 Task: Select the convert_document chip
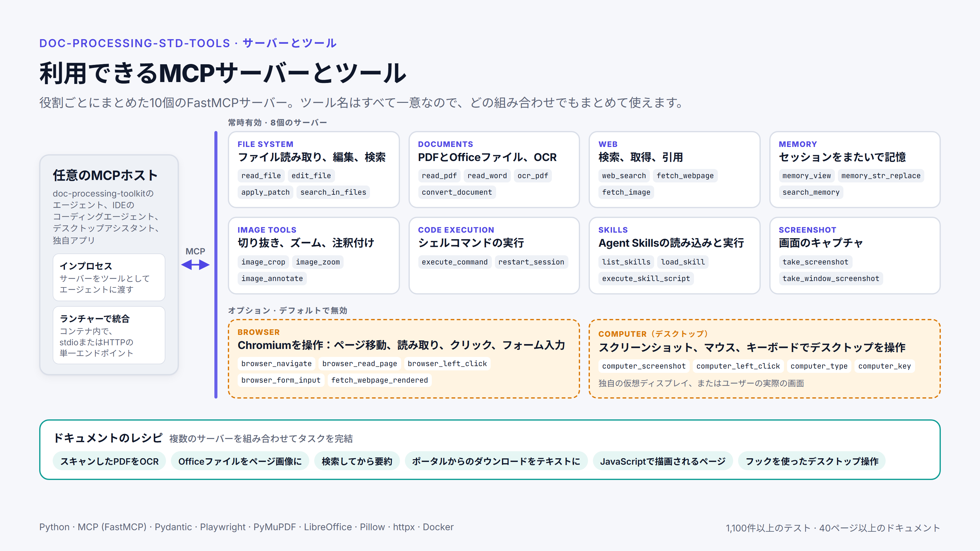tap(457, 193)
